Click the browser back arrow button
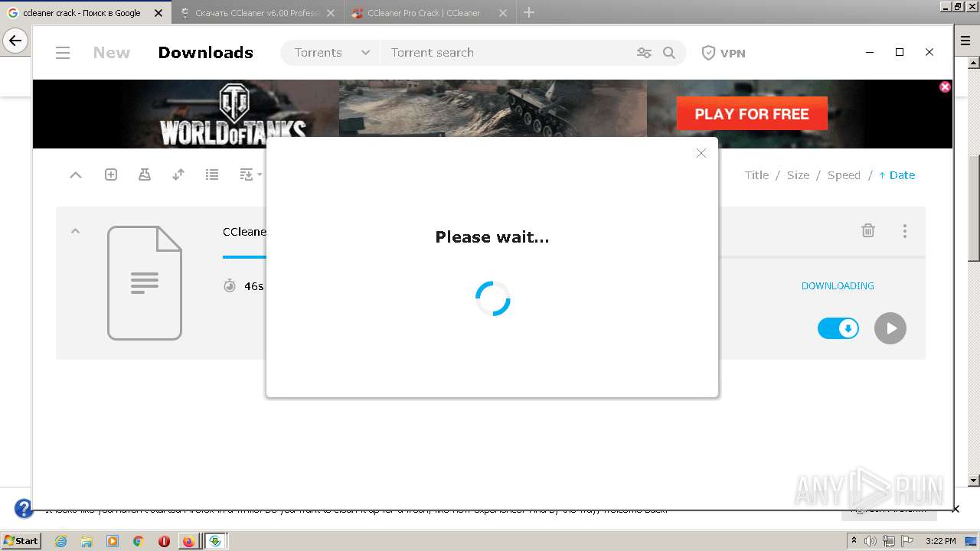 point(15,41)
